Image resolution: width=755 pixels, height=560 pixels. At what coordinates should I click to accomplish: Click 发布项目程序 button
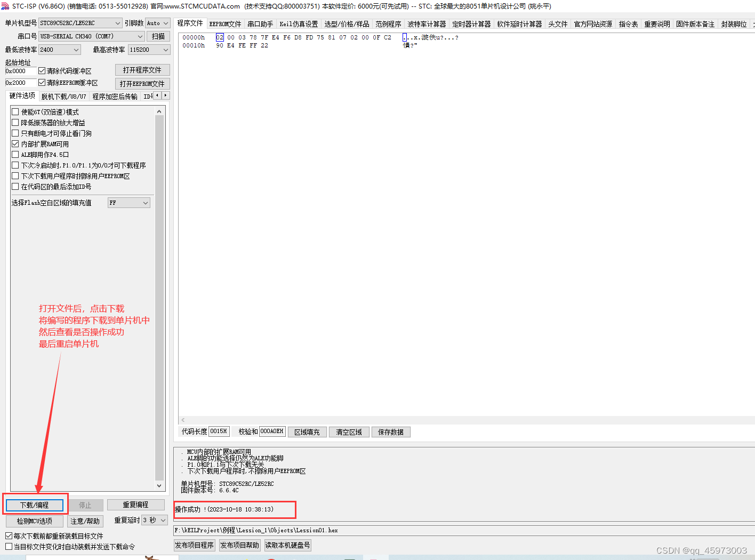195,545
